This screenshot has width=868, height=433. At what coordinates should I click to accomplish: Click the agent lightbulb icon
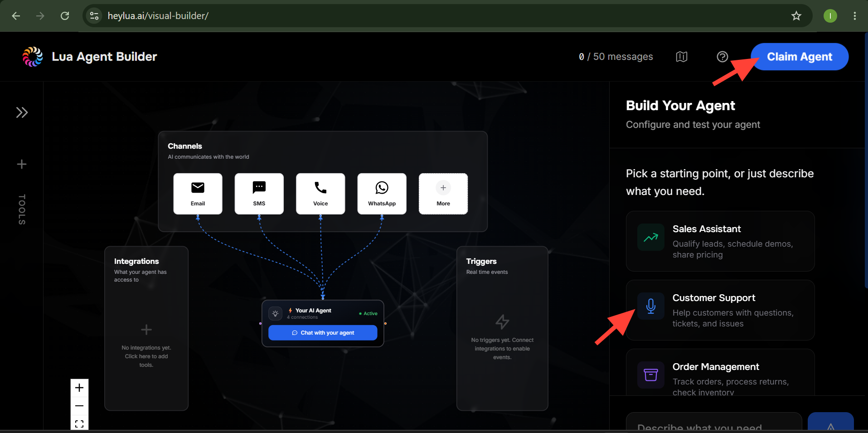pos(275,314)
